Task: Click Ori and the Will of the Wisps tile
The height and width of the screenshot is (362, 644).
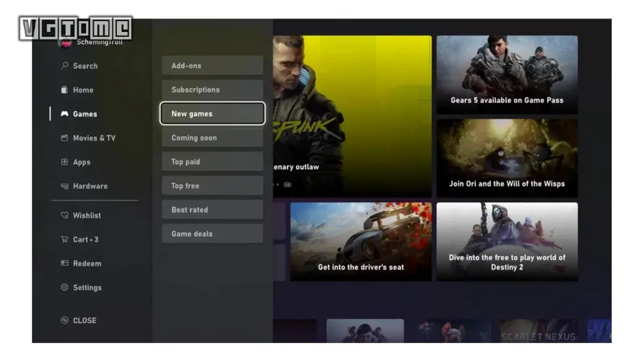Action: [x=507, y=158]
